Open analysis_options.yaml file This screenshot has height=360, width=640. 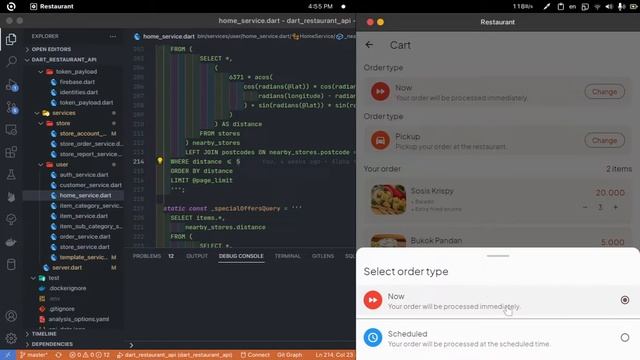pos(79,319)
